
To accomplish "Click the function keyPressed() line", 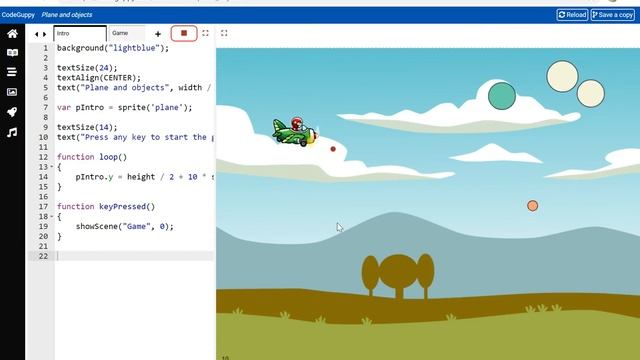I will 106,207.
